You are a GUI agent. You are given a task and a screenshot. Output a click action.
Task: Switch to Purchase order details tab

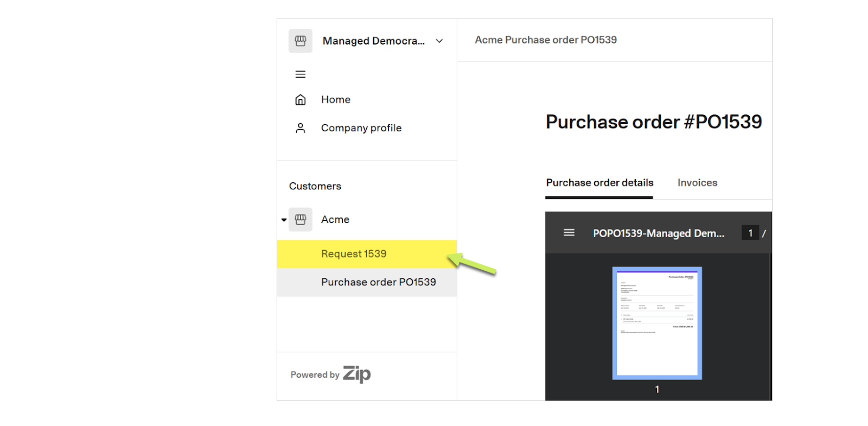click(x=599, y=183)
